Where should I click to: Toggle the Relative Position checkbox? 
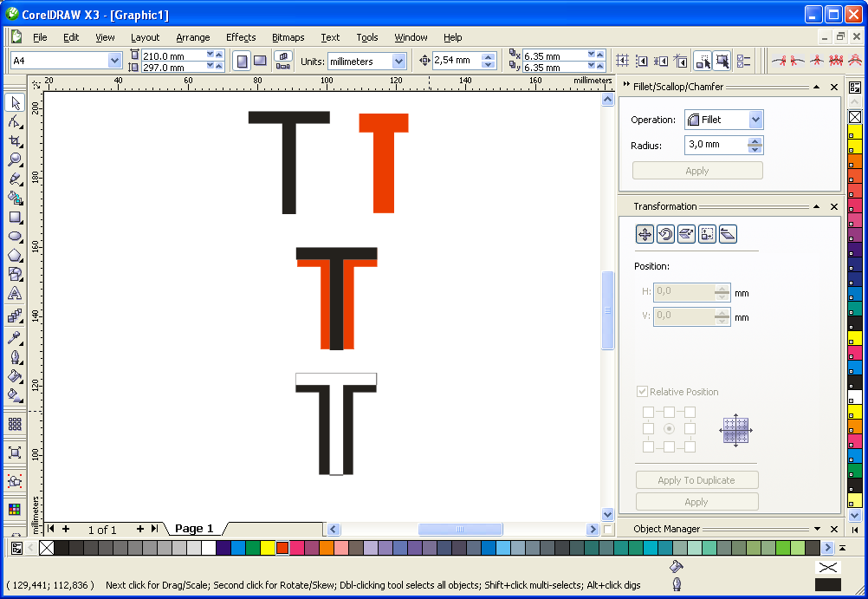(642, 392)
